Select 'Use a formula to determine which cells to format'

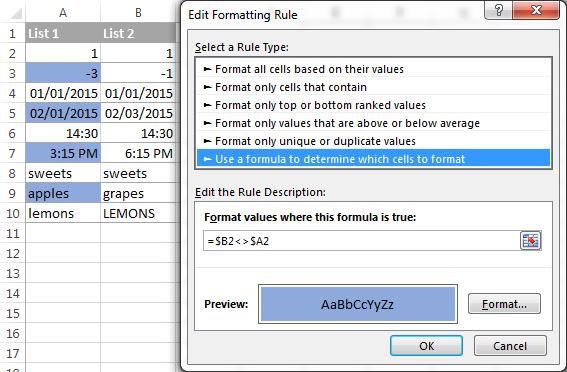[x=373, y=159]
